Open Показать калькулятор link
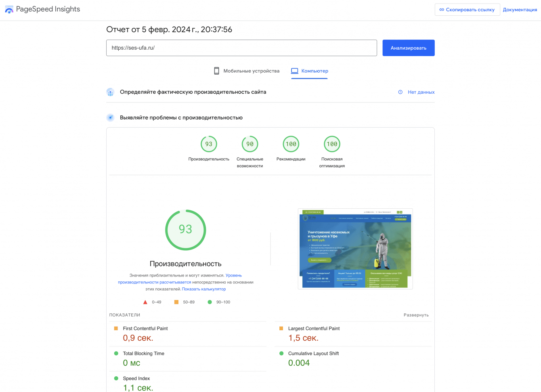The height and width of the screenshot is (392, 541). click(204, 289)
